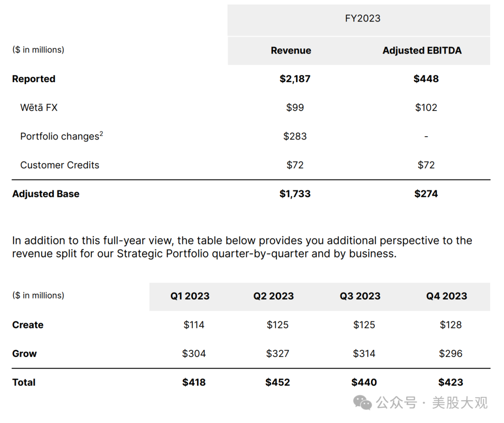Select the Q3 2023 column header
The width and height of the screenshot is (504, 423).
[360, 297]
